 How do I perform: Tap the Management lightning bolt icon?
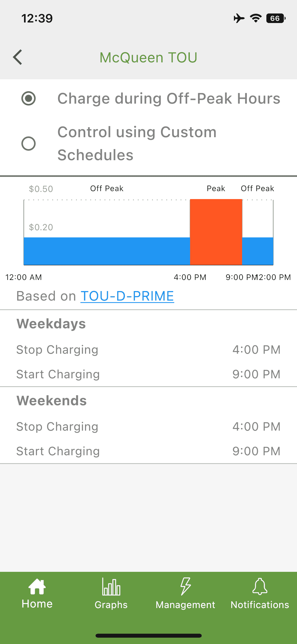185,586
